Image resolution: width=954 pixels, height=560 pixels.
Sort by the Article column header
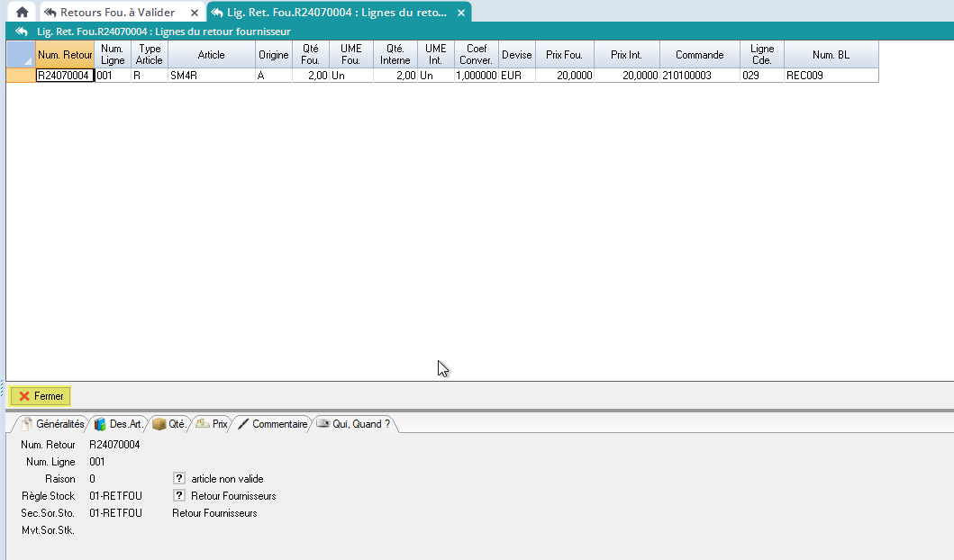tap(212, 54)
